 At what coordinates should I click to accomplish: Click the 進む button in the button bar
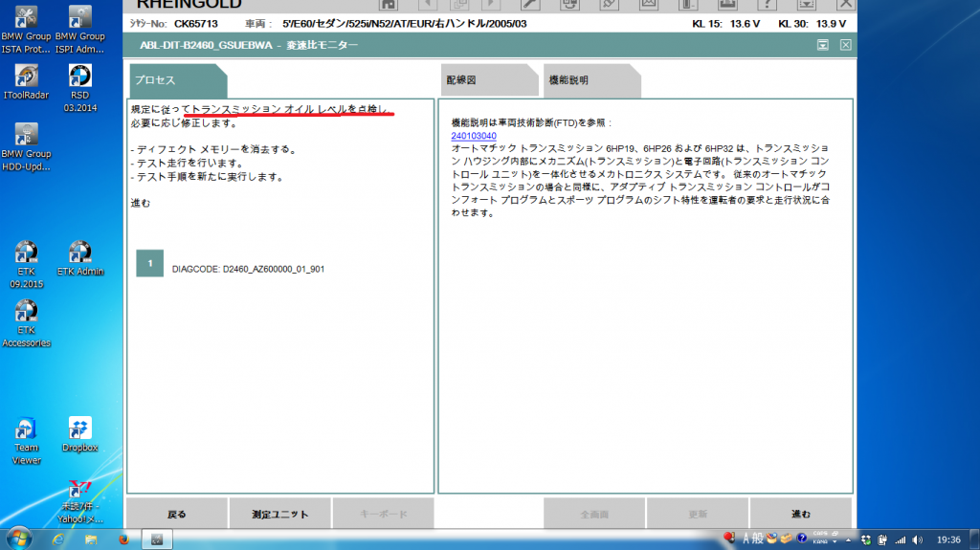801,514
